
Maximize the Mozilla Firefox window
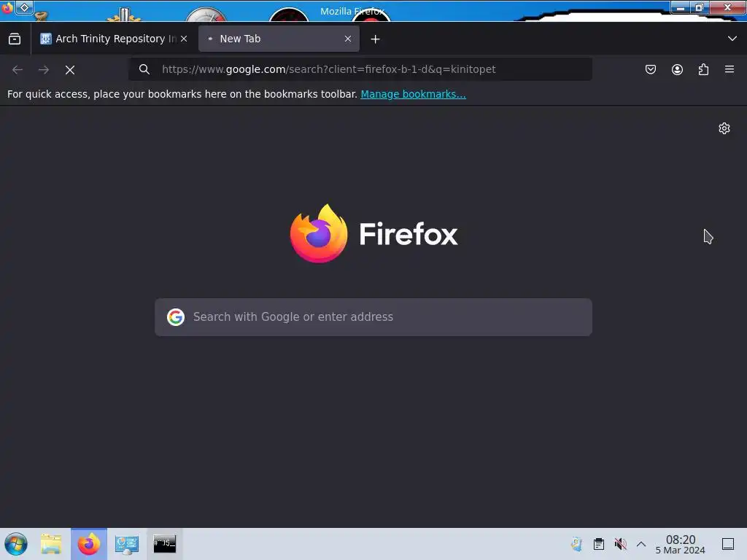700,7
